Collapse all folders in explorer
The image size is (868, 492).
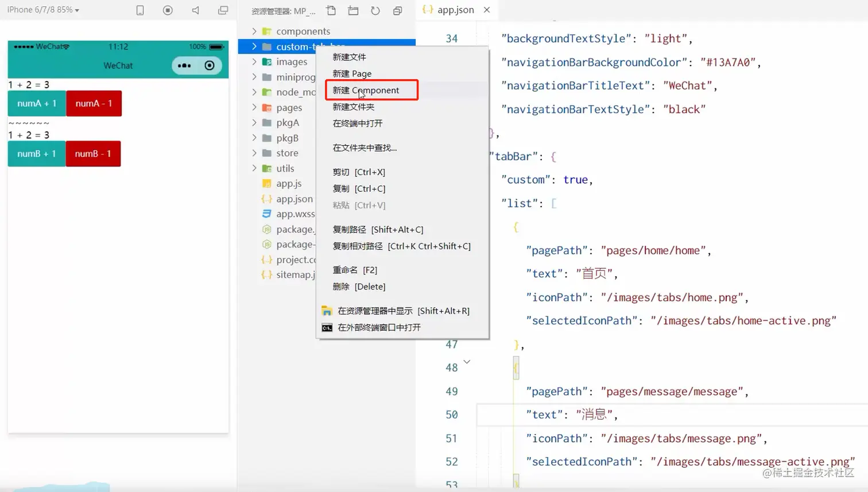click(x=397, y=10)
